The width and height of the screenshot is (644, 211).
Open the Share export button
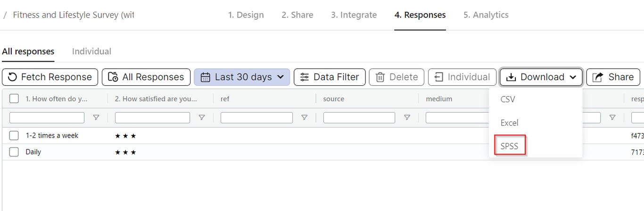(613, 77)
